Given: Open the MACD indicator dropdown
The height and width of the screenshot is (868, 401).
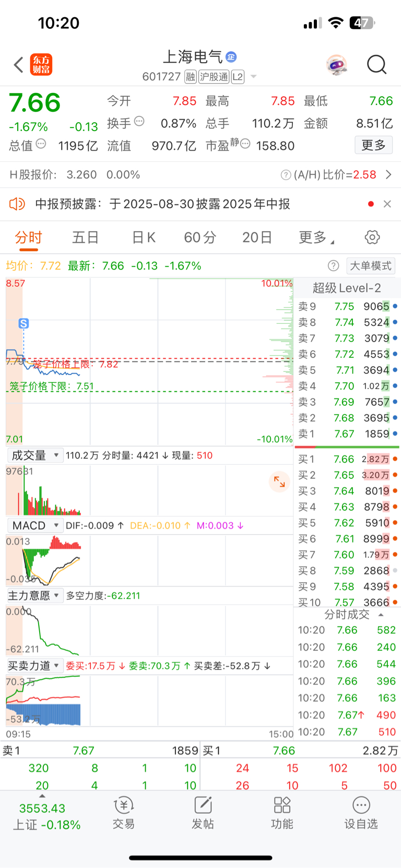Looking at the screenshot, I should point(35,525).
